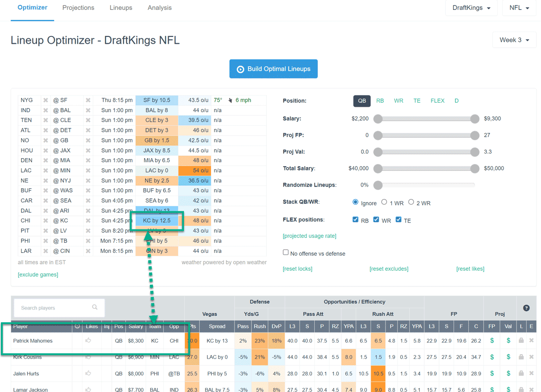The width and height of the screenshot is (541, 392).
Task: Click Patrick Mahomes Proj FP dollar icon
Action: tap(492, 341)
